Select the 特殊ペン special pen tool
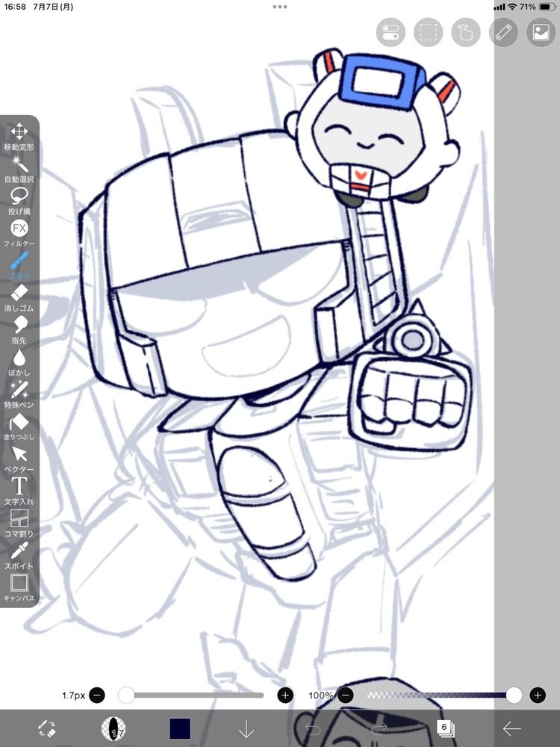Viewport: 560px width, 747px height. [19, 394]
